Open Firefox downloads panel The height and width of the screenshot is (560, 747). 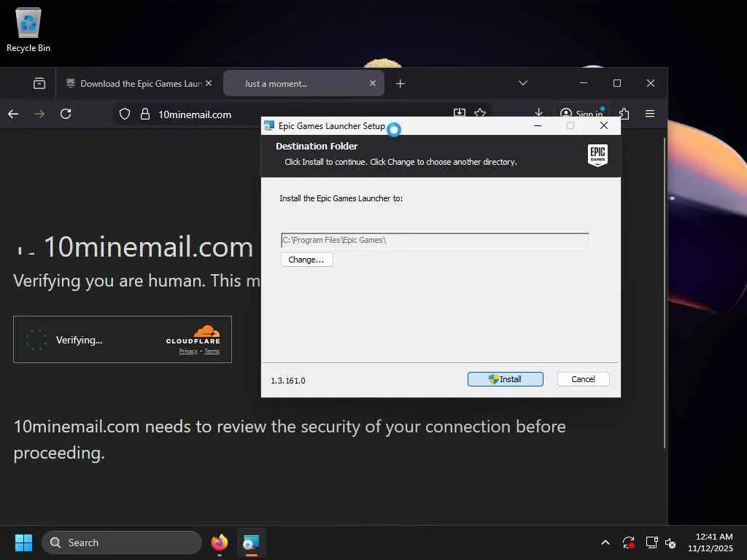click(538, 113)
